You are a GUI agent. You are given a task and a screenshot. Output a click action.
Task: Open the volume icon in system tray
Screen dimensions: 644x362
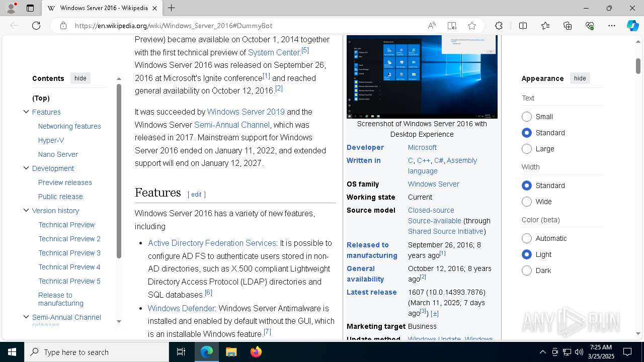[579, 352]
